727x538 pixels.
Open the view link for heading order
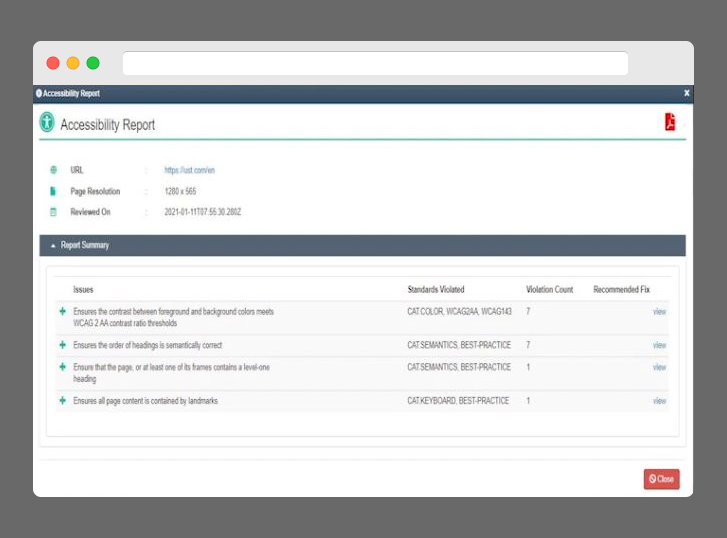pos(659,345)
